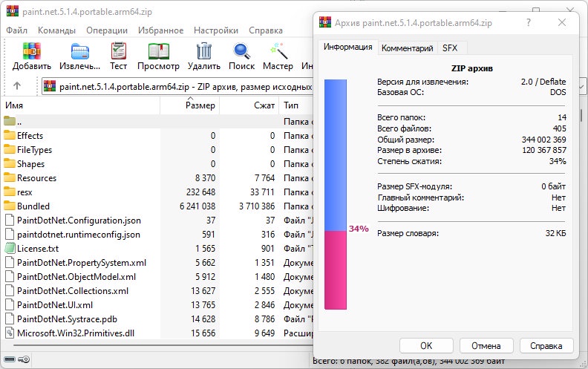Click the compression ratio bar graph
The height and width of the screenshot is (369, 588).
point(336,195)
